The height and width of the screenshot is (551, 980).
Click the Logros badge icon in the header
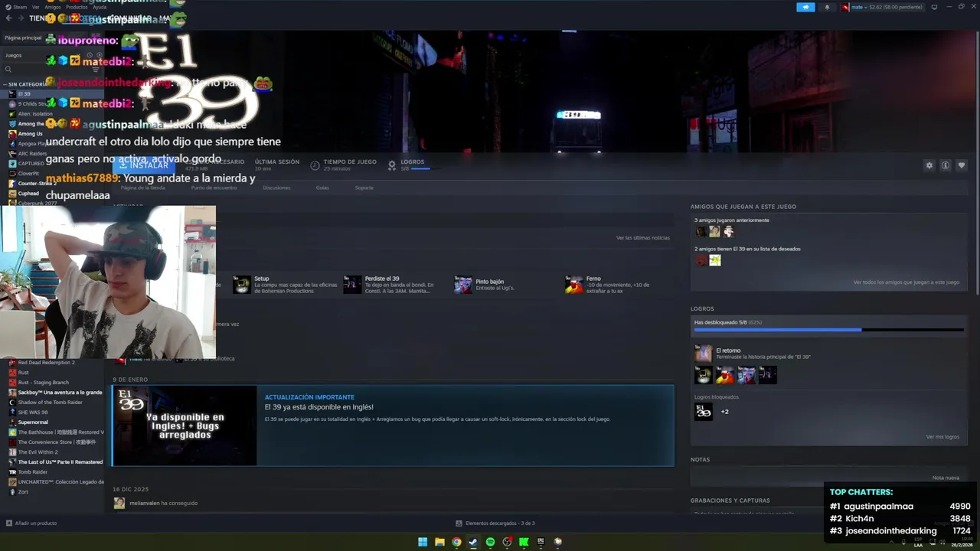[x=392, y=165]
